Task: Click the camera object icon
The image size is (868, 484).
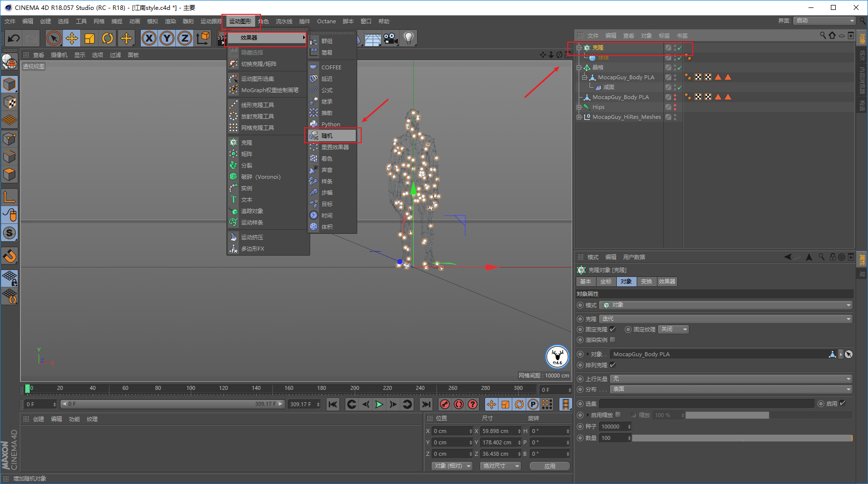Action: (391, 39)
